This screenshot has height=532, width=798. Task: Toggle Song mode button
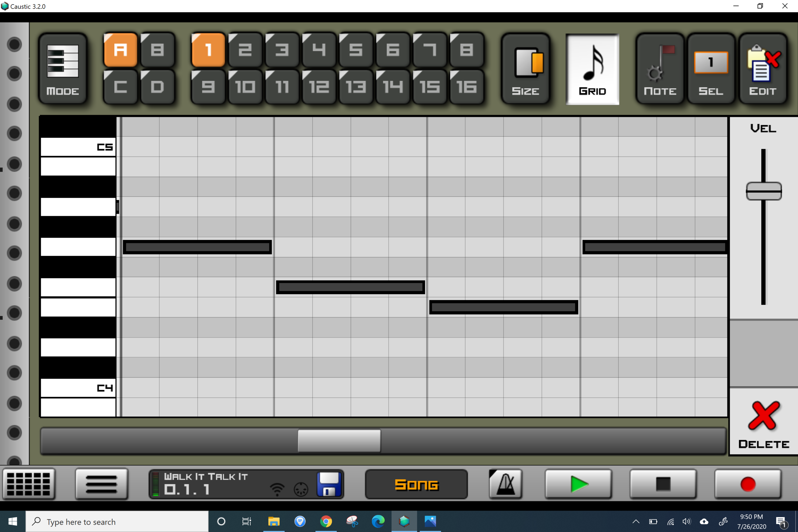416,484
